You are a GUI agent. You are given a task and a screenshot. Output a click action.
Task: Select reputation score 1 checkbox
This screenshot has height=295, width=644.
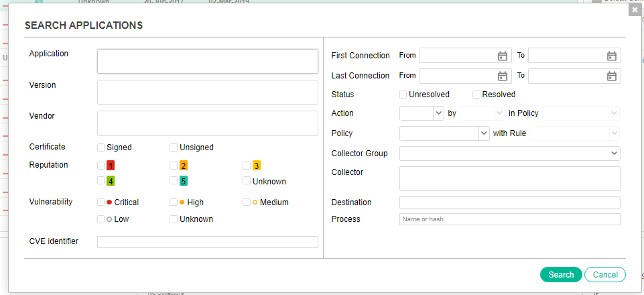coord(101,165)
